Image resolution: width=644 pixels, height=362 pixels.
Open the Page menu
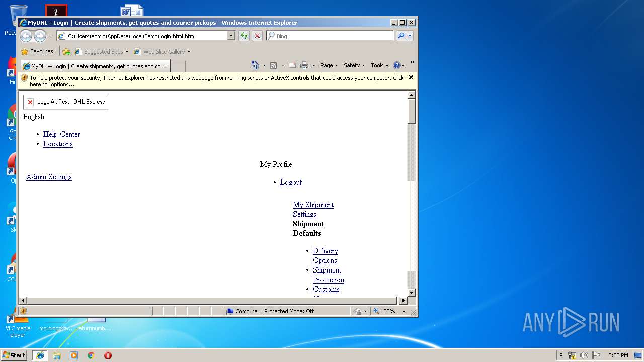(x=329, y=65)
